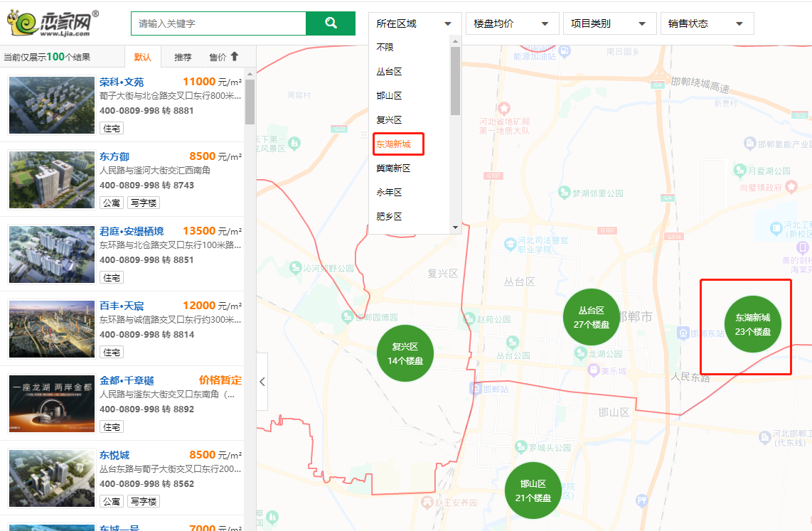Select 冀南新区 in the region list

tap(394, 168)
